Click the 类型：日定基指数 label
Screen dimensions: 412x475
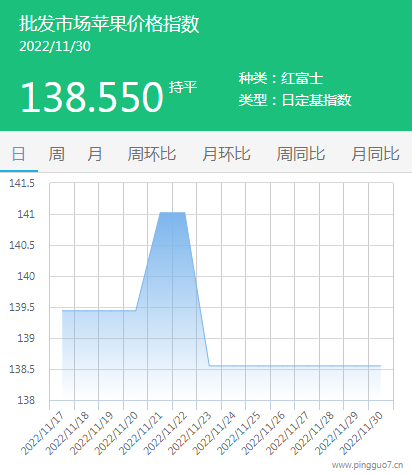[x=295, y=100]
